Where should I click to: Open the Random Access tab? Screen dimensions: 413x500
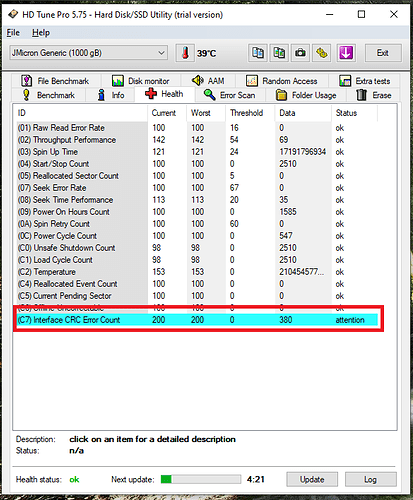282,81
